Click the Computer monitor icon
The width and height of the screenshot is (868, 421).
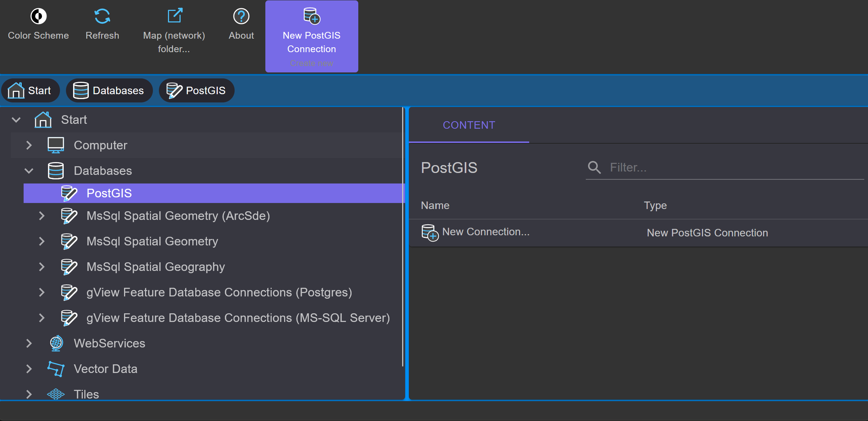point(56,145)
